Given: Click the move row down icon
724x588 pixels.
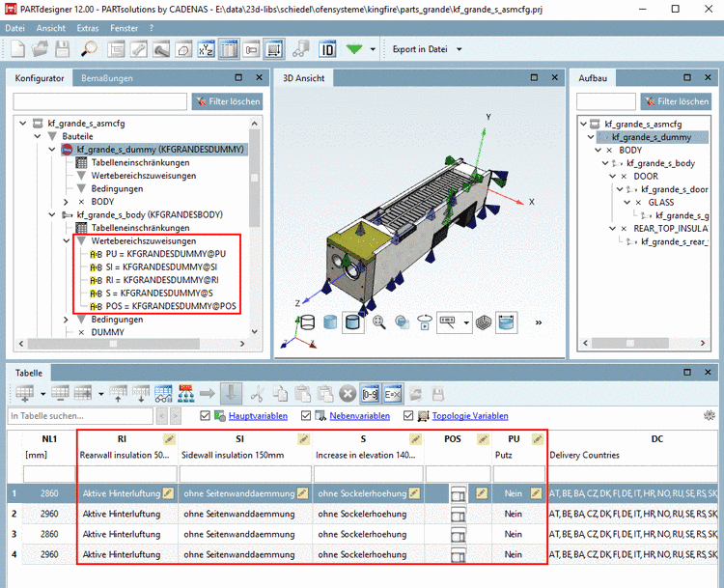Looking at the screenshot, I should pyautogui.click(x=141, y=394).
